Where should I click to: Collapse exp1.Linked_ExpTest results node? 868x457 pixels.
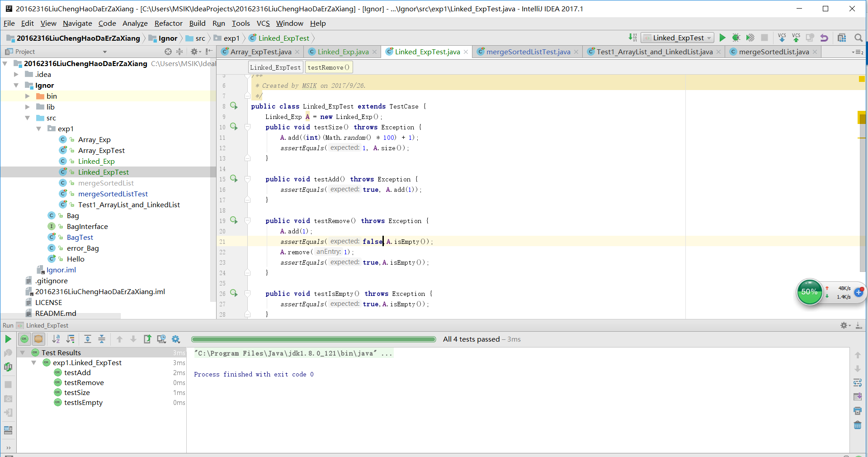click(34, 362)
